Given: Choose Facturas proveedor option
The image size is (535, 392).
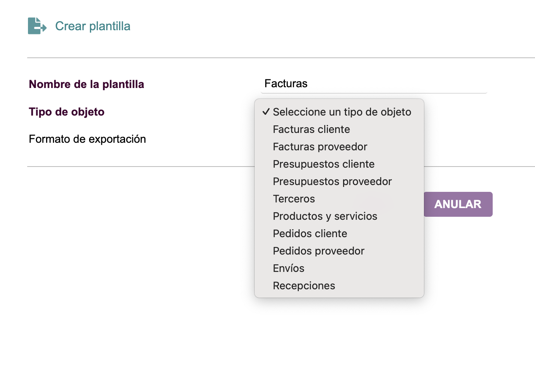Looking at the screenshot, I should pos(339,147).
